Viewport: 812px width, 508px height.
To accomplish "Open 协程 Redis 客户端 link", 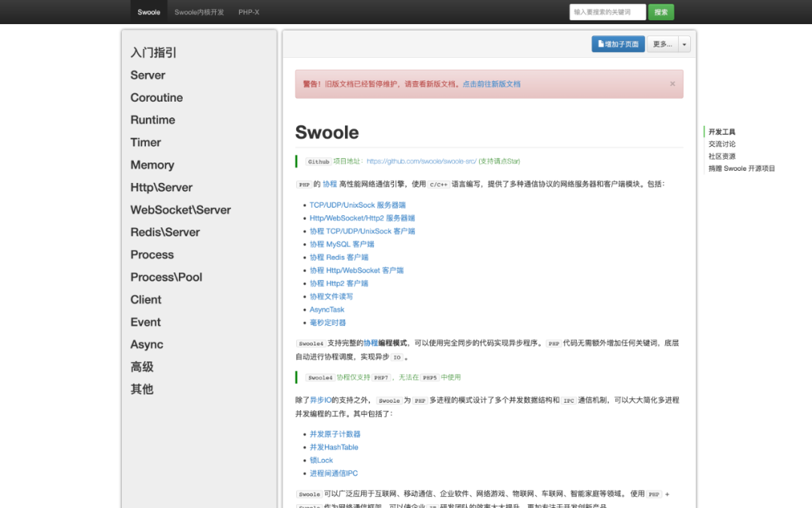I will [339, 257].
